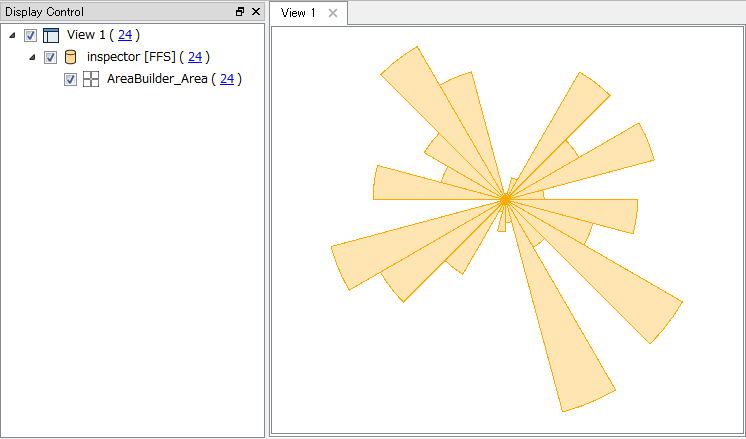The width and height of the screenshot is (746, 439).
Task: Close the Display Control panel
Action: [x=256, y=12]
